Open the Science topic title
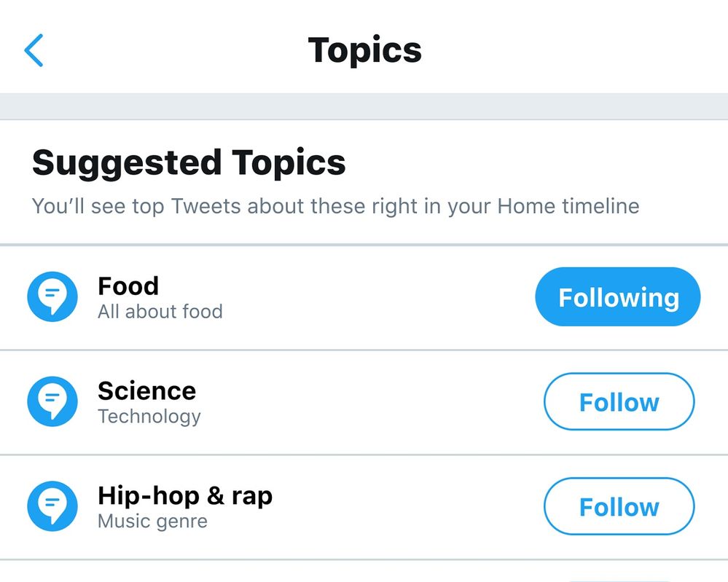The image size is (728, 582). click(146, 390)
